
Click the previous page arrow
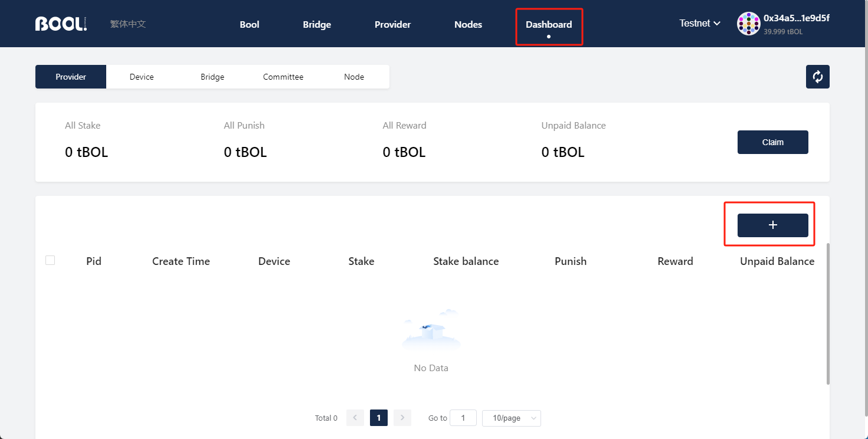click(x=355, y=417)
